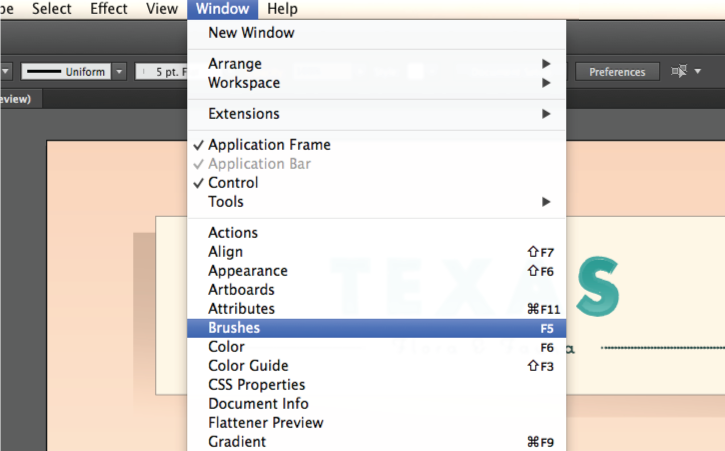The height and width of the screenshot is (451, 725).
Task: Open the Effect menu
Action: click(109, 9)
